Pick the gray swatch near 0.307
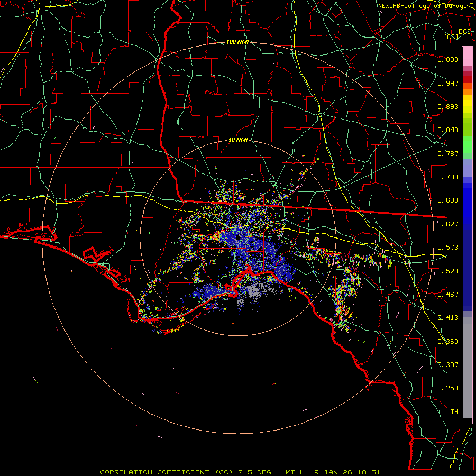 [x=467, y=368]
